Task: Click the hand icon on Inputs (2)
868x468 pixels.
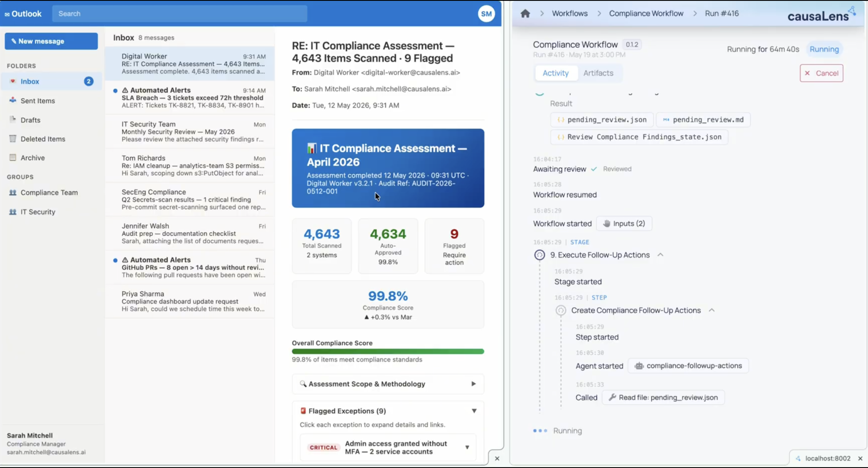Action: coord(607,224)
